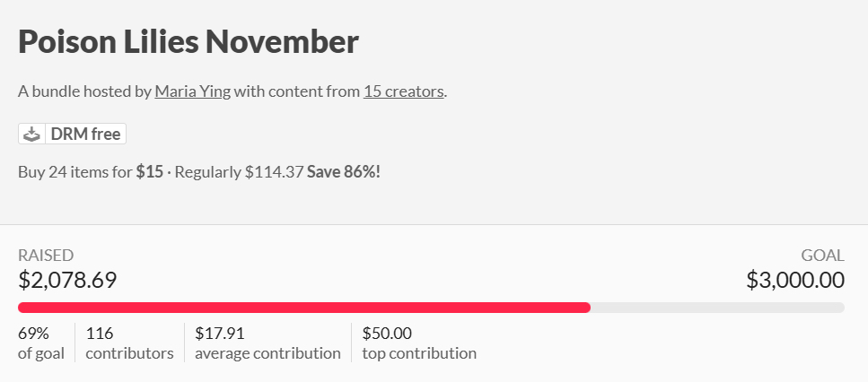
Task: Click the DRM free badge label
Action: coord(85,135)
